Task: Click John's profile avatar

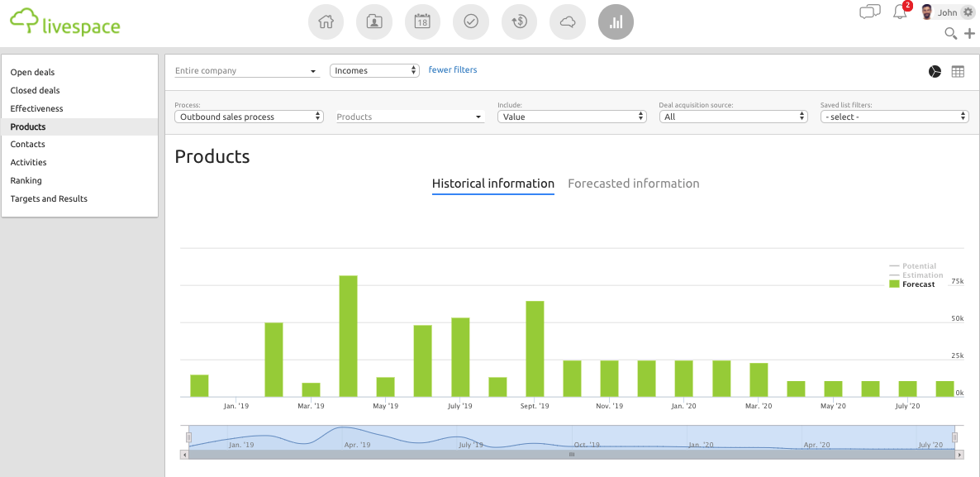Action: pos(927,12)
